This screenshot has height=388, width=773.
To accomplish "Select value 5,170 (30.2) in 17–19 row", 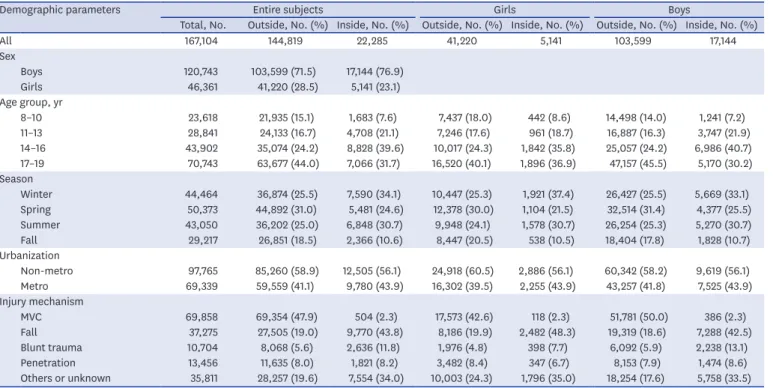I will (724, 164).
